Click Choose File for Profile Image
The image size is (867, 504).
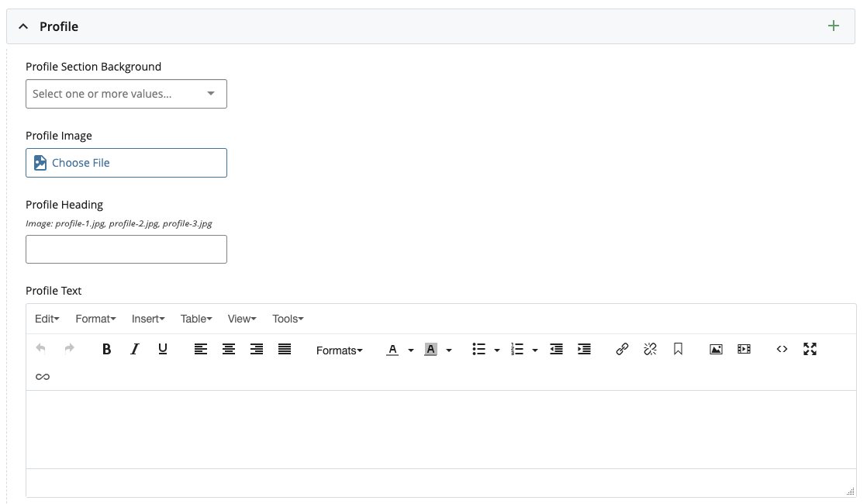coord(126,163)
